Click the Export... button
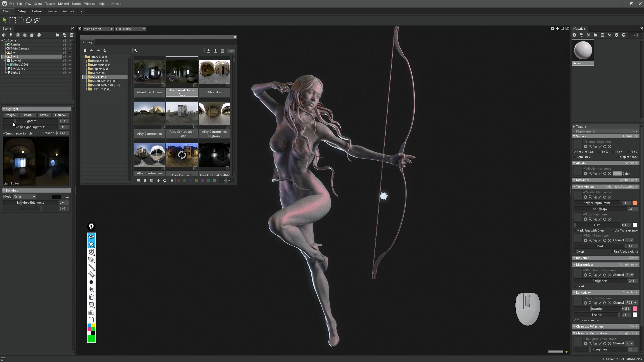Viewport: 644px width, 362px height. [x=28, y=115]
